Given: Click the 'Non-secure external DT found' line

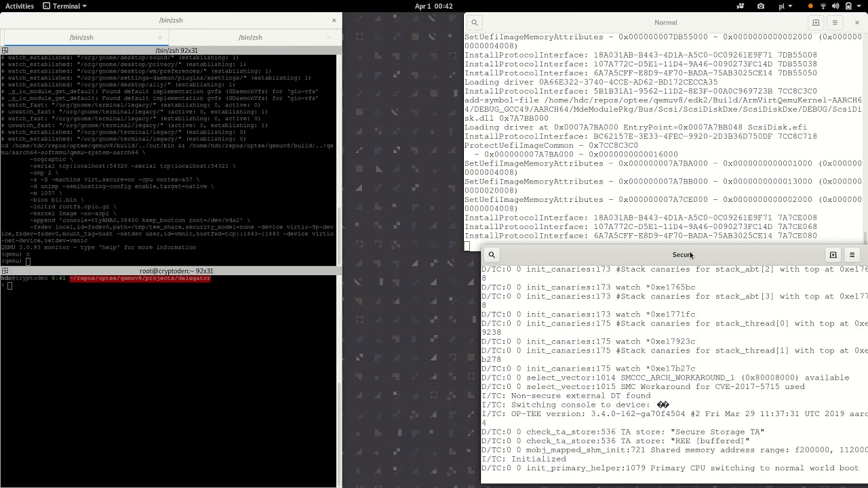Looking at the screenshot, I should 566,396.
